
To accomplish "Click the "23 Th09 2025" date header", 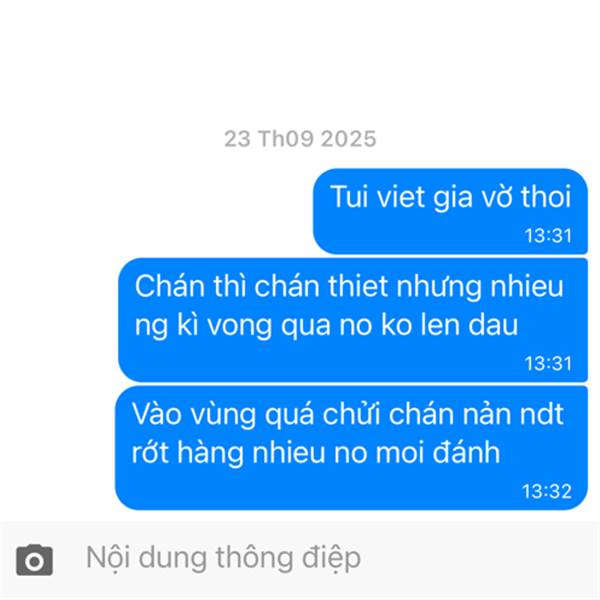I will point(300,139).
